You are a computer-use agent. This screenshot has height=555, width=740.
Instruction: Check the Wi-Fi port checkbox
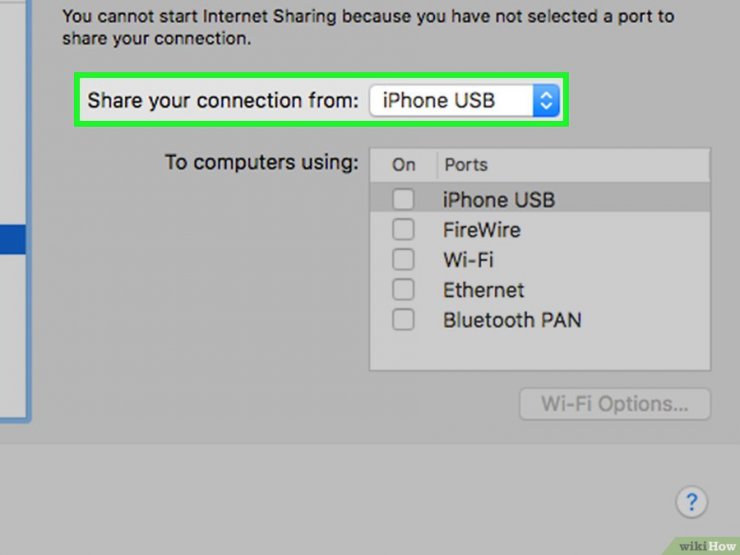point(403,260)
